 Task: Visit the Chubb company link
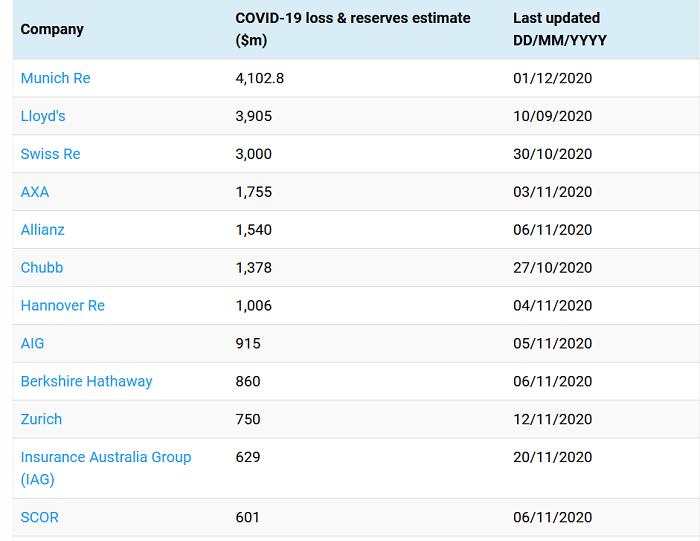[x=42, y=268]
